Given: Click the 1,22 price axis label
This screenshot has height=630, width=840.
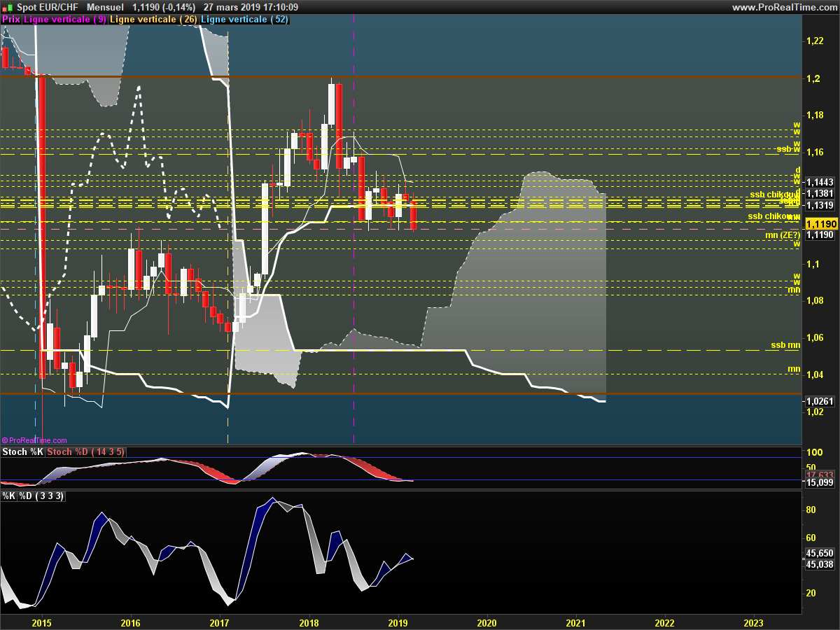Looking at the screenshot, I should pos(815,41).
